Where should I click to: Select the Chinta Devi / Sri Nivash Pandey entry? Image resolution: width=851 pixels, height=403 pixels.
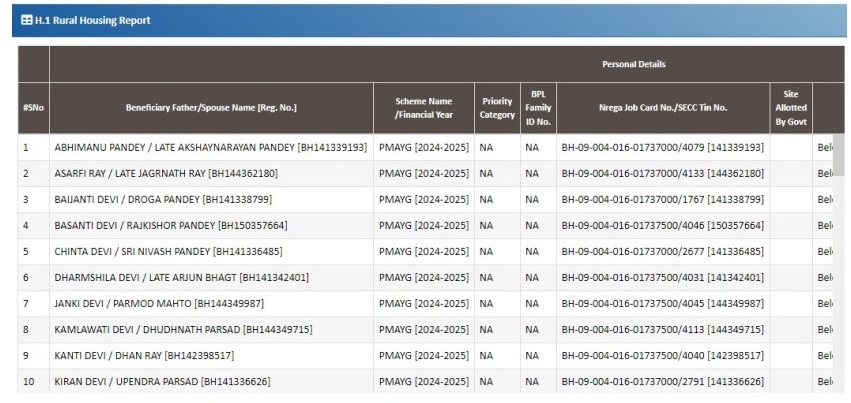(167, 251)
